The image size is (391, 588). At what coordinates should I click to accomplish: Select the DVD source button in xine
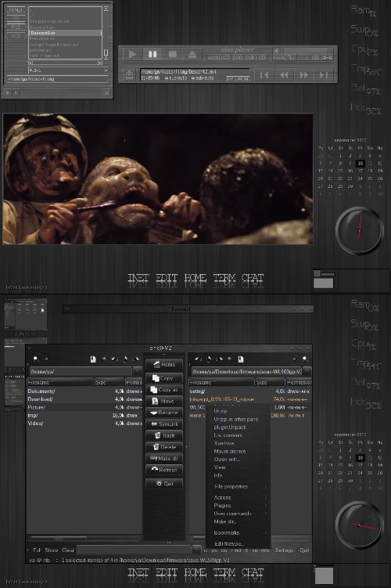tap(238, 57)
